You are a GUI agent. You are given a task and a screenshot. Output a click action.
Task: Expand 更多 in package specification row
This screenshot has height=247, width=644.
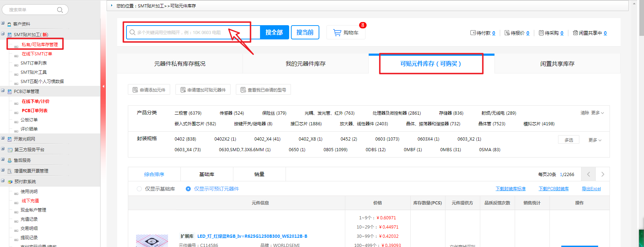coord(595,140)
